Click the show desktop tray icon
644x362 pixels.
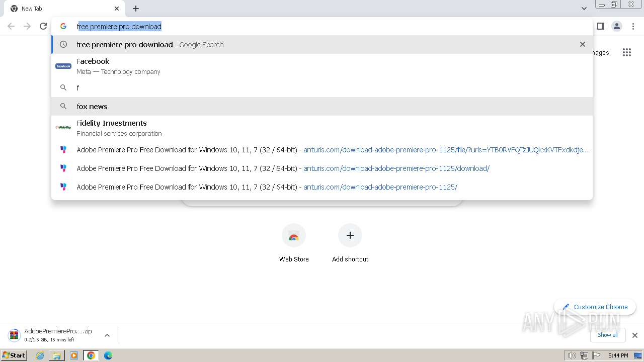638,355
